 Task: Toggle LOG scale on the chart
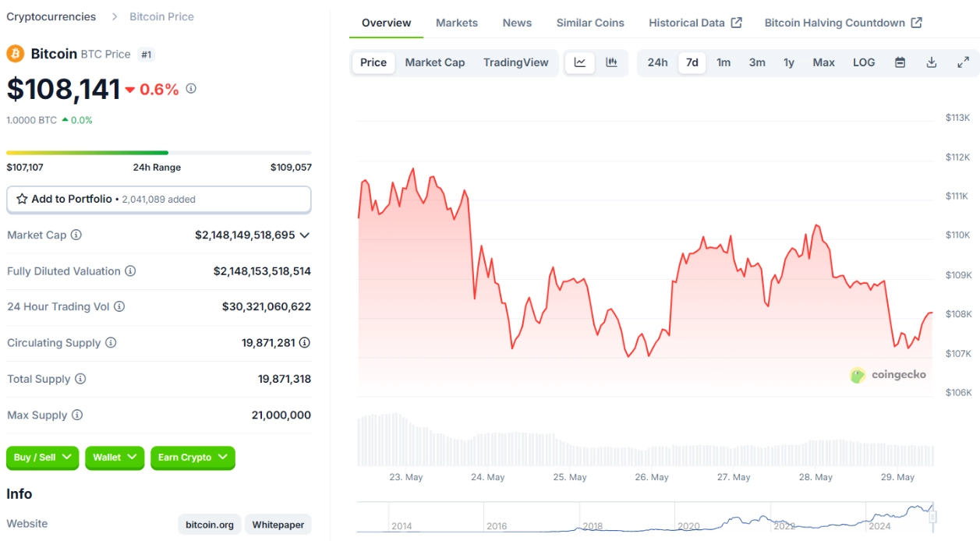coord(864,62)
